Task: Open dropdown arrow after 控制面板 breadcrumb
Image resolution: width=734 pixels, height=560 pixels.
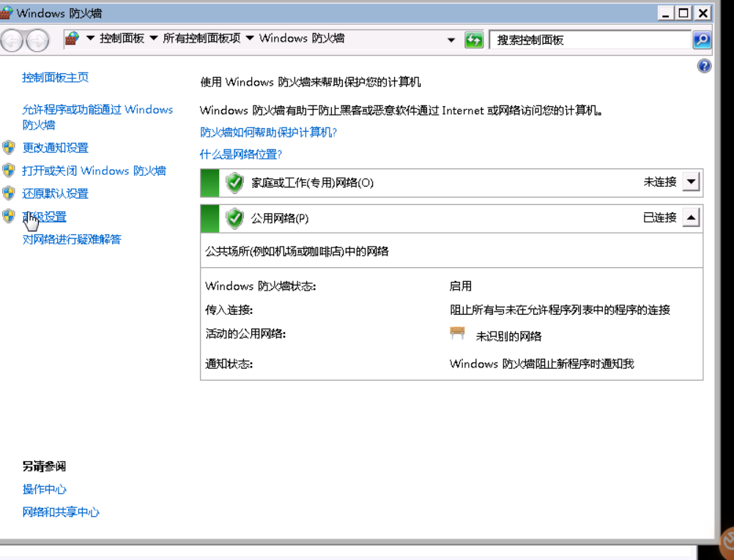Action: coord(154,38)
